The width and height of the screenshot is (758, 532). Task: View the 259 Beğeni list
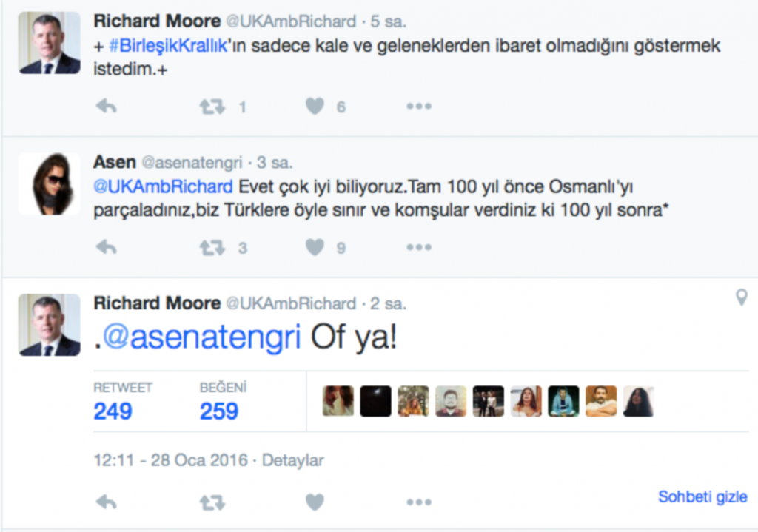[219, 411]
